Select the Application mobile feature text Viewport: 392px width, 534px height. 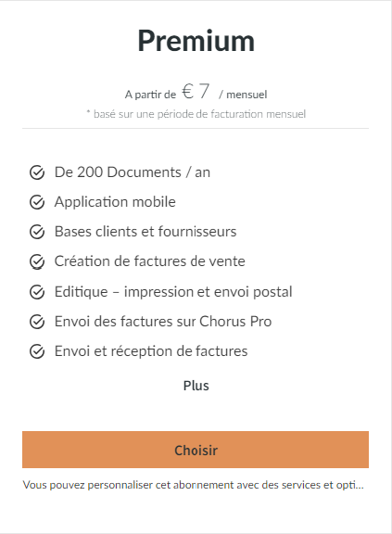pos(115,202)
